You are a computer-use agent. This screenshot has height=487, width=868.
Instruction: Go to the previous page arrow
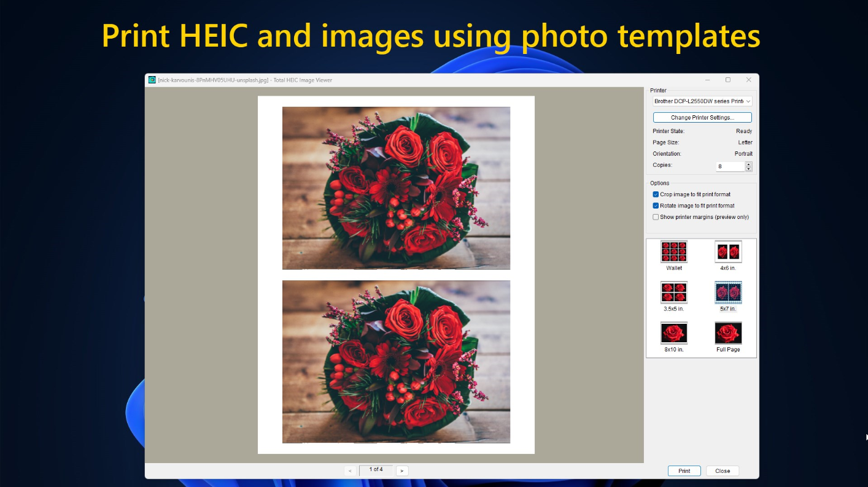click(x=350, y=471)
